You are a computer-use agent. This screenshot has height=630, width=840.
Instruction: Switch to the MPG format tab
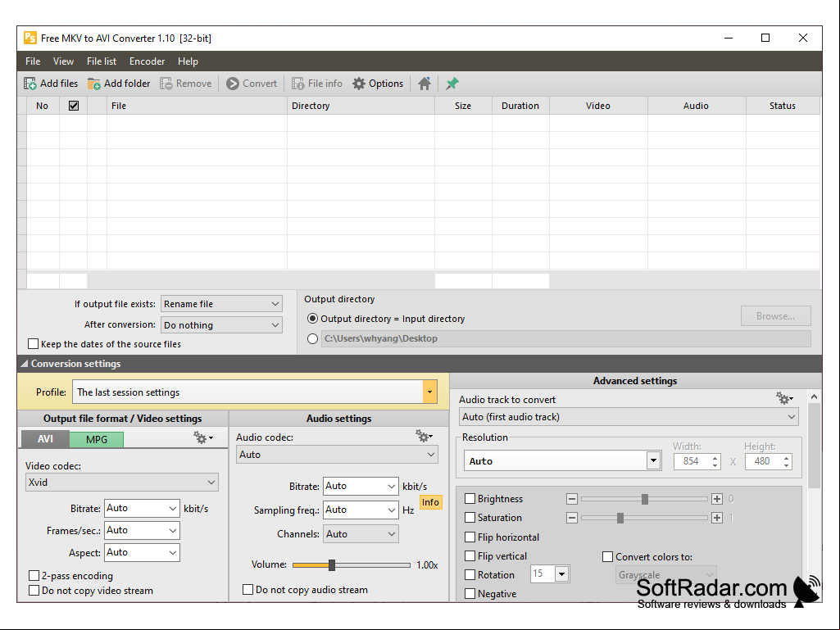pyautogui.click(x=97, y=440)
